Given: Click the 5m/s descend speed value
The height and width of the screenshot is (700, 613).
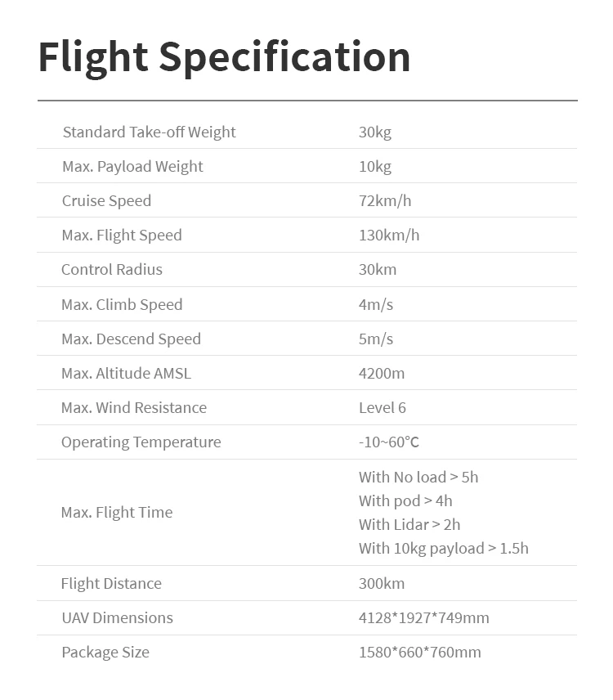Looking at the screenshot, I should (376, 339).
